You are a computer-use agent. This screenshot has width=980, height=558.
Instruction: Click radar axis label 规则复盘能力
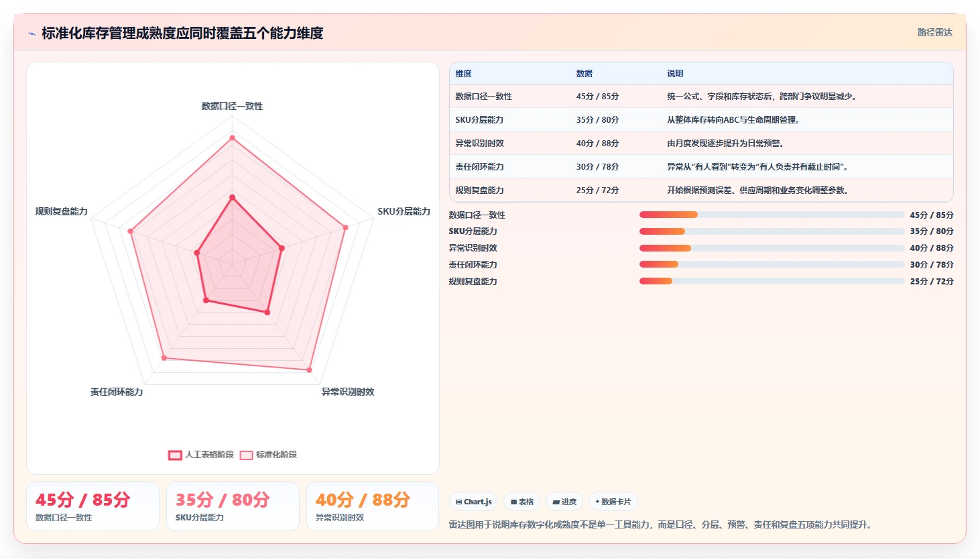pyautogui.click(x=62, y=211)
